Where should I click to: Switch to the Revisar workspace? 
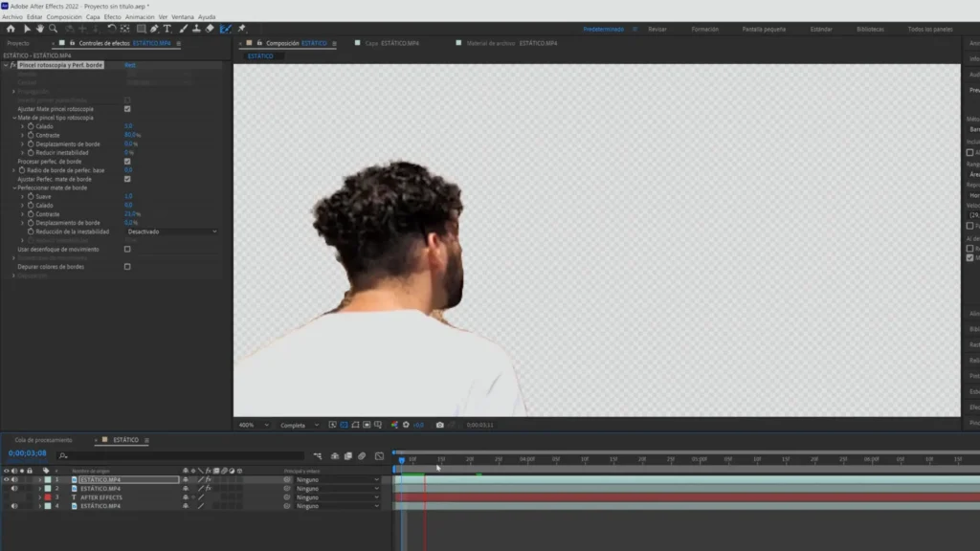point(657,30)
